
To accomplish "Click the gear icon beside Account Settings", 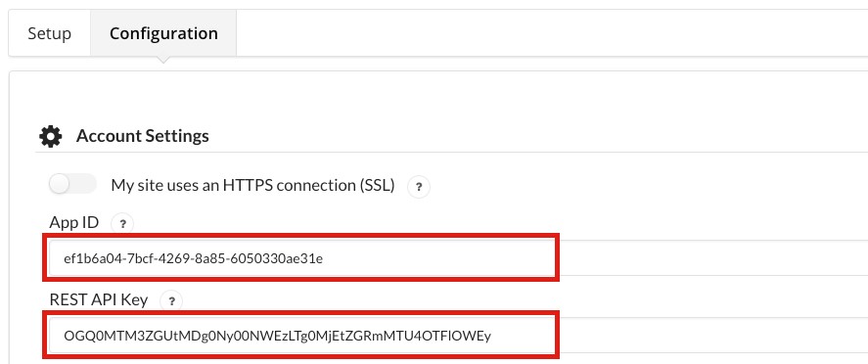I will point(51,136).
